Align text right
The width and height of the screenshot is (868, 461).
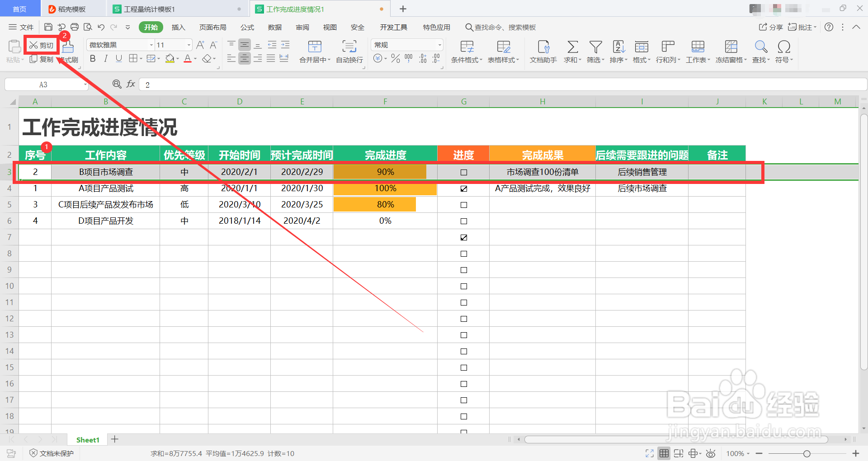pyautogui.click(x=258, y=58)
